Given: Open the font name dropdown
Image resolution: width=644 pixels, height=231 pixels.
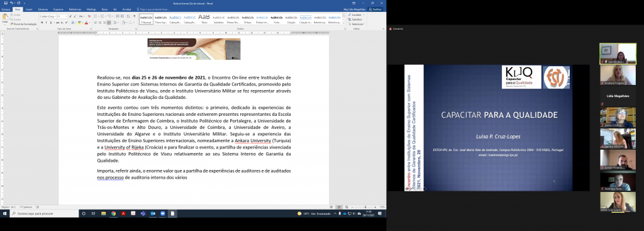Looking at the screenshot, I should [x=55, y=16].
